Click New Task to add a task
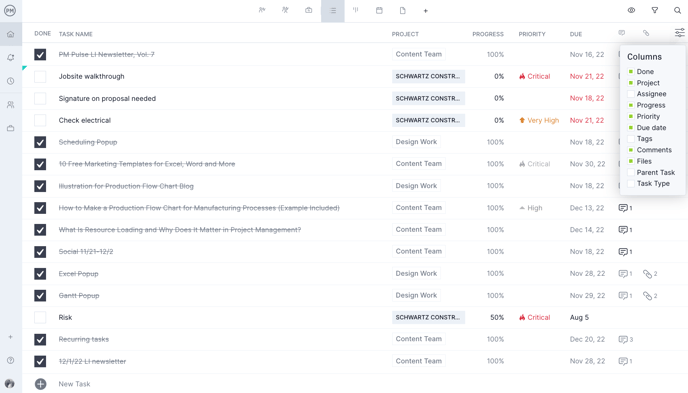The height and width of the screenshot is (393, 688). [x=74, y=384]
